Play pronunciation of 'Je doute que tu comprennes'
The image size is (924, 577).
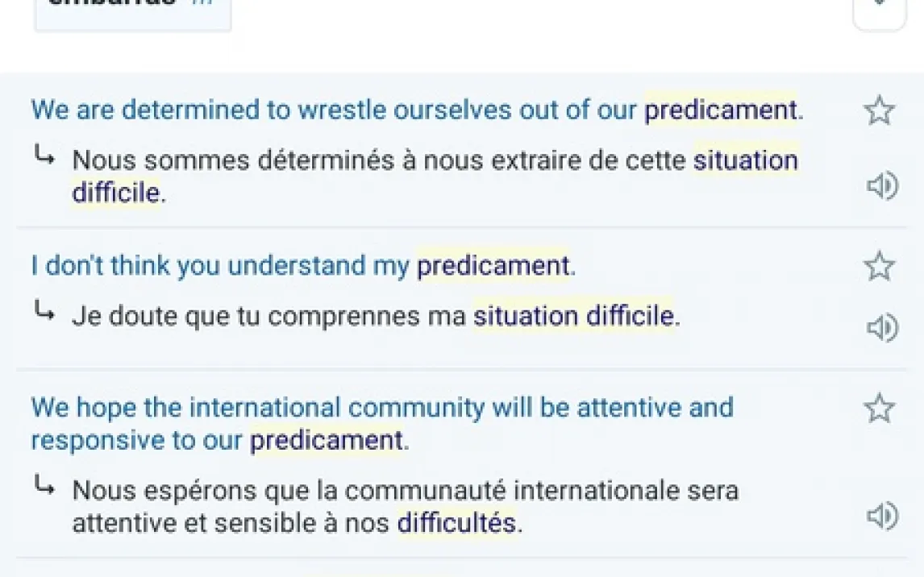pyautogui.click(x=882, y=328)
